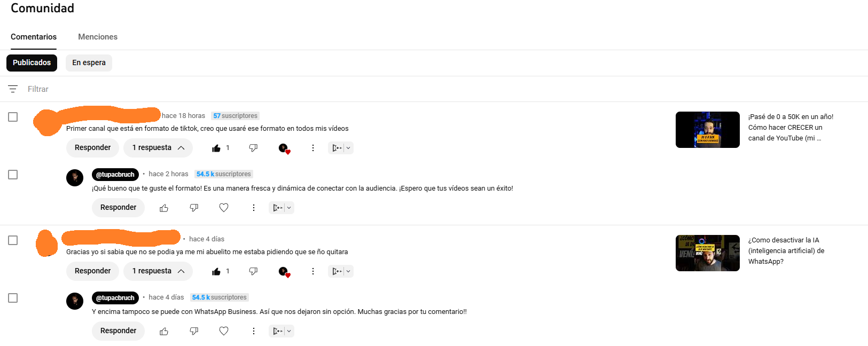Image resolution: width=868 pixels, height=346 pixels.
Task: Select the checkbox for the tiktok format comment
Action: (x=13, y=117)
